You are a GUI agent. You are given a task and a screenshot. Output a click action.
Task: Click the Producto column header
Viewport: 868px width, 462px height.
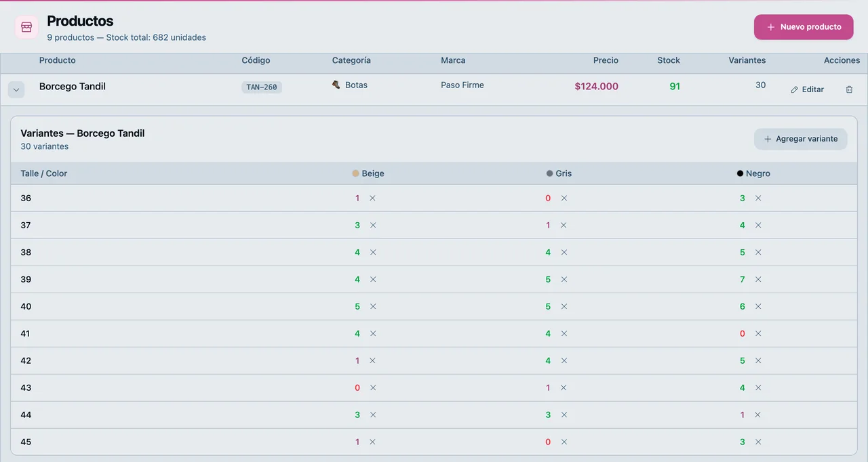tap(58, 60)
